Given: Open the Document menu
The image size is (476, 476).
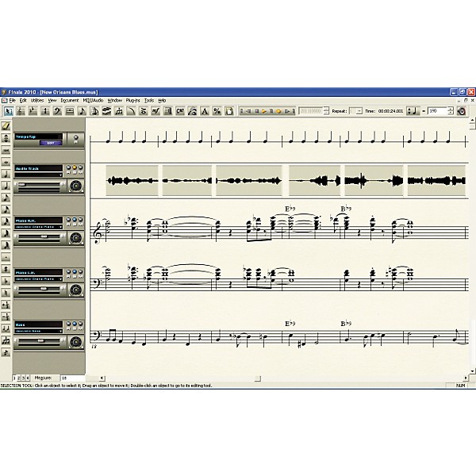Looking at the screenshot, I should click(x=70, y=101).
